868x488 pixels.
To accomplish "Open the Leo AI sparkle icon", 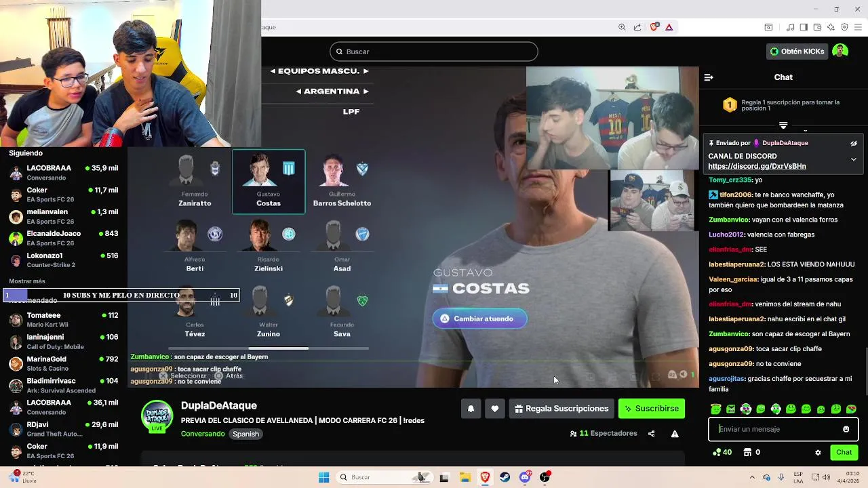I will click(831, 27).
